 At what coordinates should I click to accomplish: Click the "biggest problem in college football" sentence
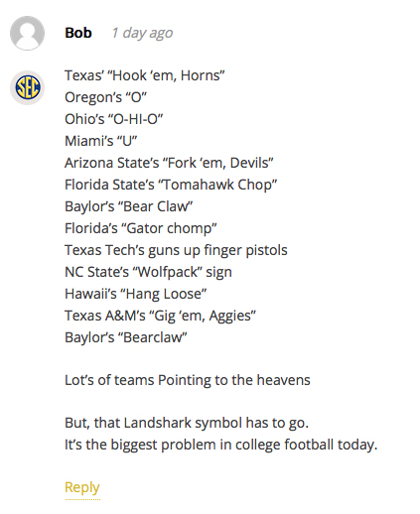(x=221, y=445)
